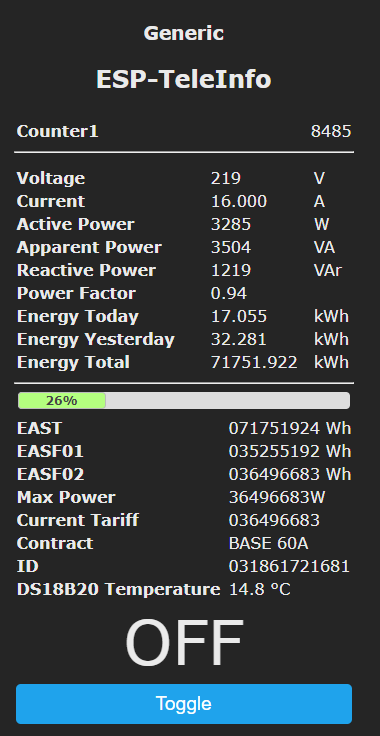
Task: Click the EASF01 row label
Action: [x=50, y=452]
